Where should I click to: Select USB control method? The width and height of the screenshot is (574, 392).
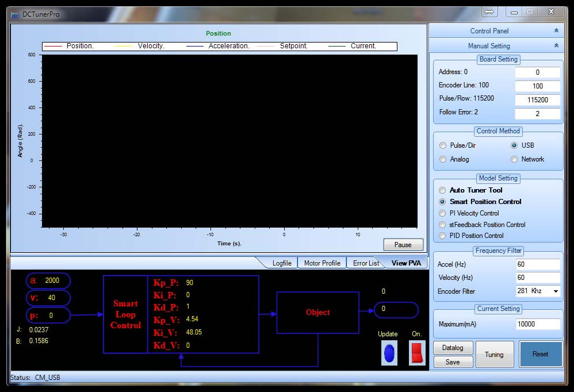coord(514,145)
